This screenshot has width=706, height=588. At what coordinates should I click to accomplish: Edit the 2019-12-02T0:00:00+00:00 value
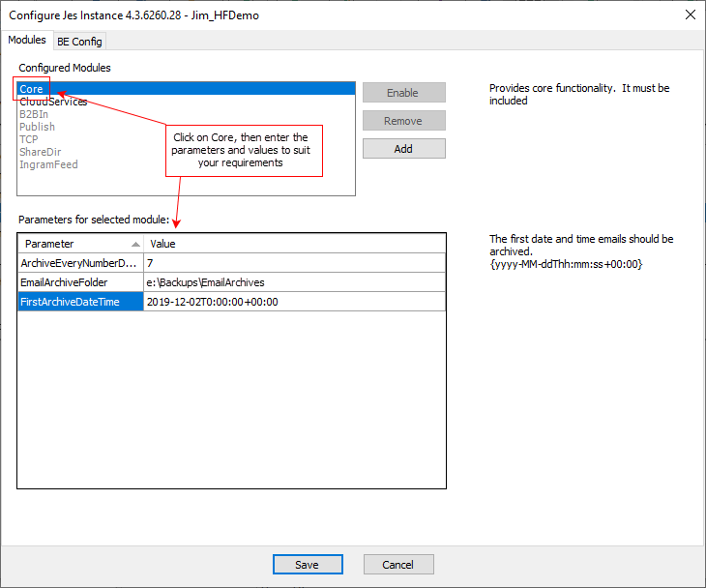point(294,302)
